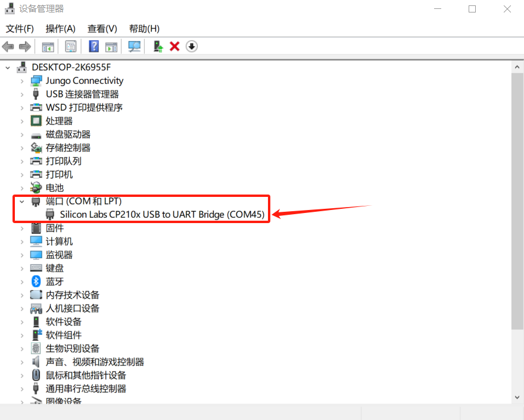
Task: Expand the 键盘 category arrow
Action: (x=22, y=268)
